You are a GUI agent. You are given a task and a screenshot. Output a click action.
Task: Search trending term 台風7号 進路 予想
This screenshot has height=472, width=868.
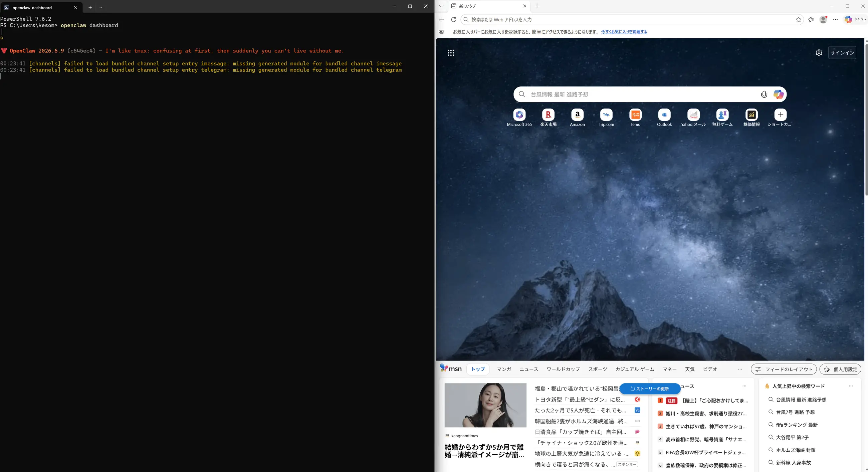(x=795, y=412)
